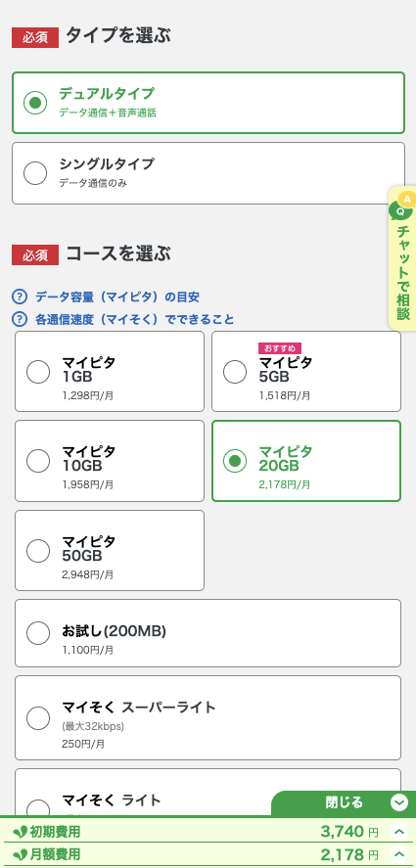The image size is (416, 868).
Task: Open the チャットで相談 QA chat icon
Action: coord(402,206)
